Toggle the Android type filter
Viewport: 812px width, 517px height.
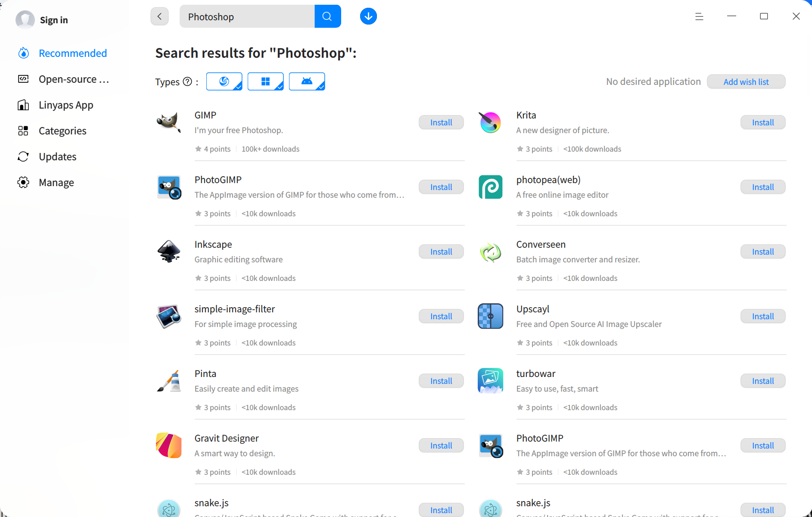(x=307, y=81)
